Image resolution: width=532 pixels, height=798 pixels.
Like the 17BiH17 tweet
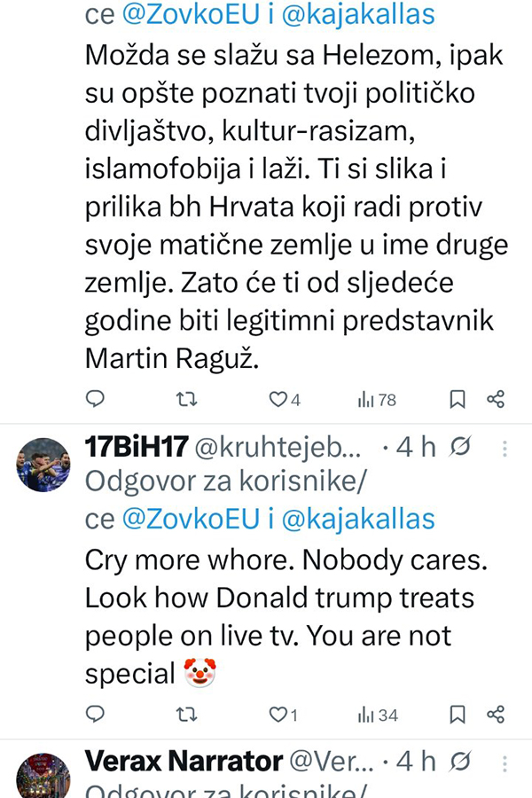pyautogui.click(x=278, y=714)
